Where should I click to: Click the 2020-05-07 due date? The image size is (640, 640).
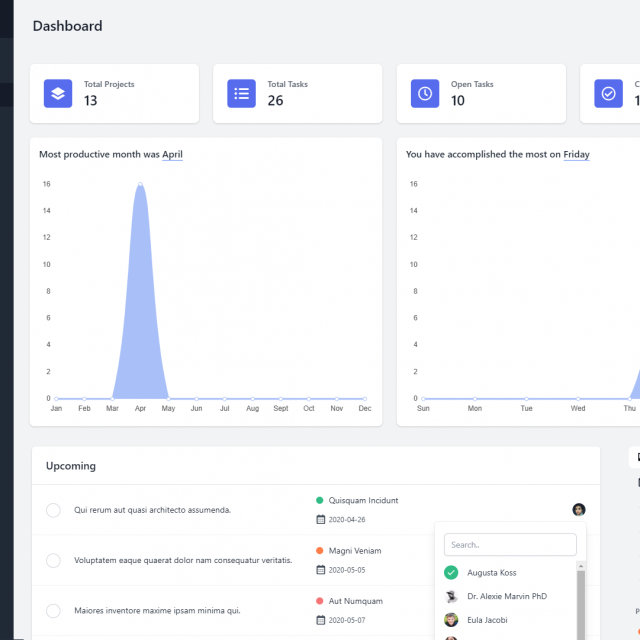(347, 620)
